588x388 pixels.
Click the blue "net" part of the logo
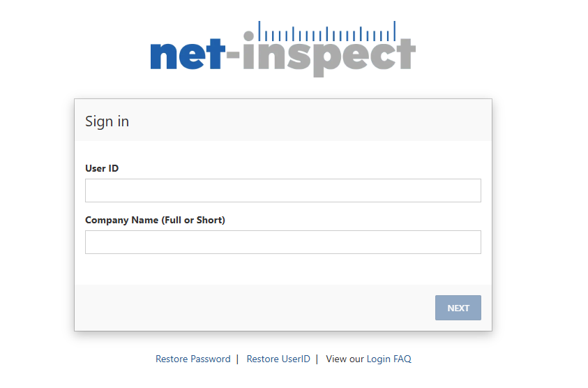pos(186,56)
